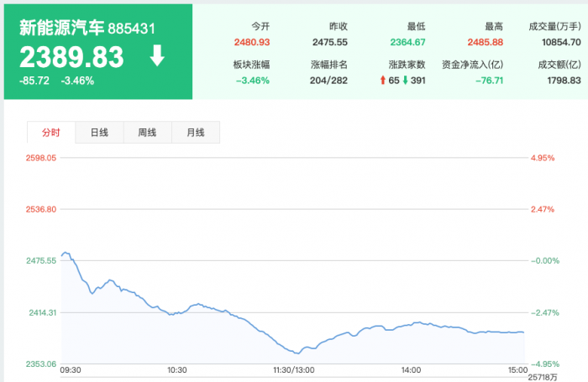
Task: Click the 今开 value 2480.93
Action: point(252,43)
